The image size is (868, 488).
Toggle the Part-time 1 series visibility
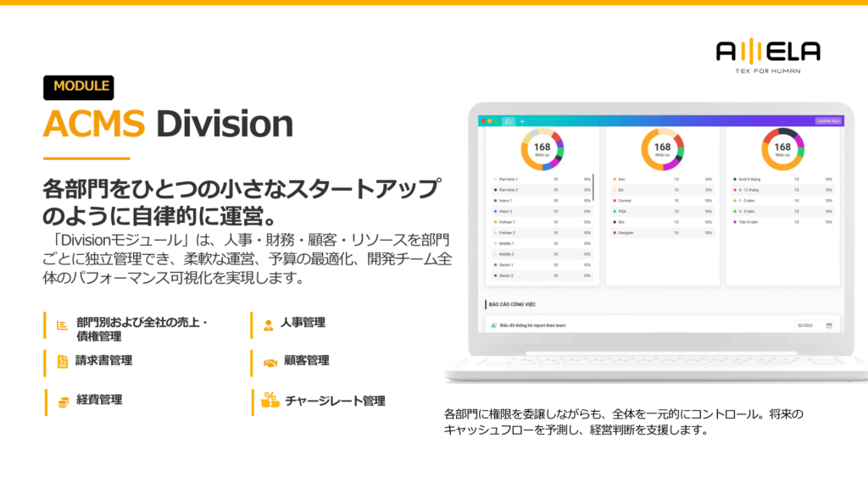(x=507, y=178)
